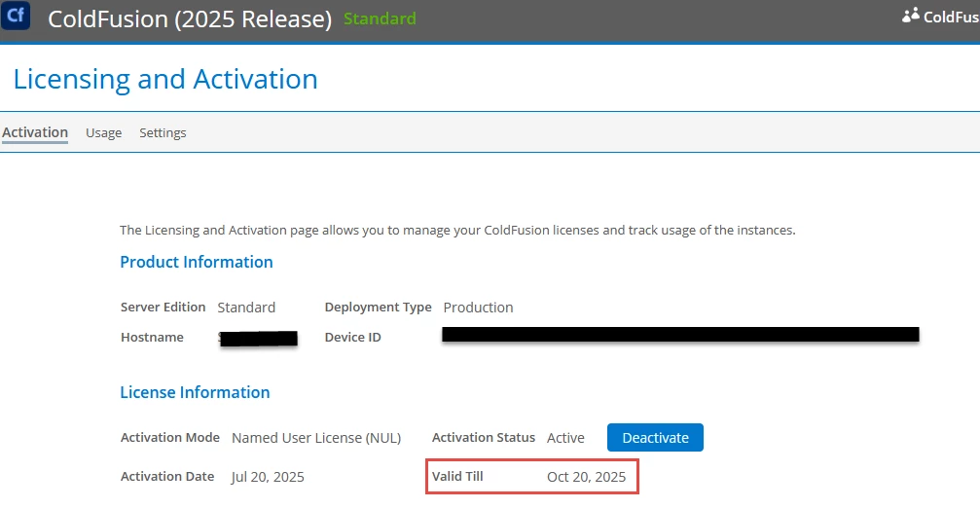Image resolution: width=980 pixels, height=508 pixels.
Task: Select the Production deployment value
Action: (478, 308)
